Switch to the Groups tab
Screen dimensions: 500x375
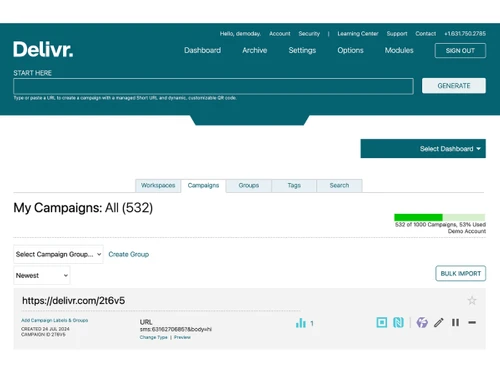click(249, 186)
